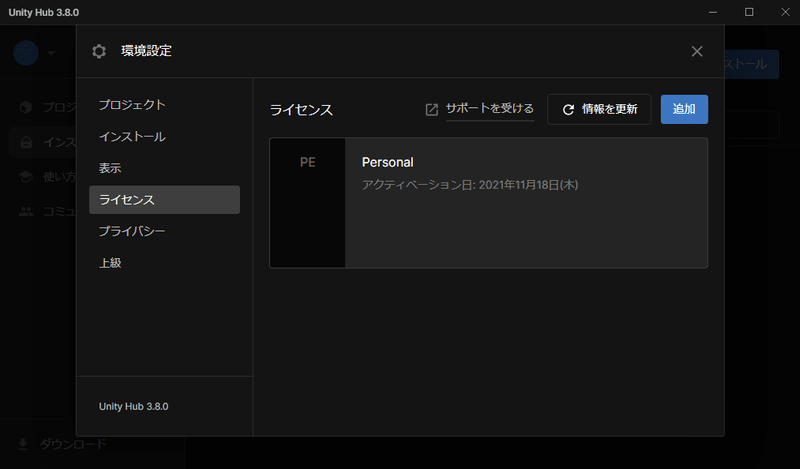800x469 pixels.
Task: Click the Unity Hub 3.8.0 version label in sidebar
Action: pyautogui.click(x=134, y=406)
